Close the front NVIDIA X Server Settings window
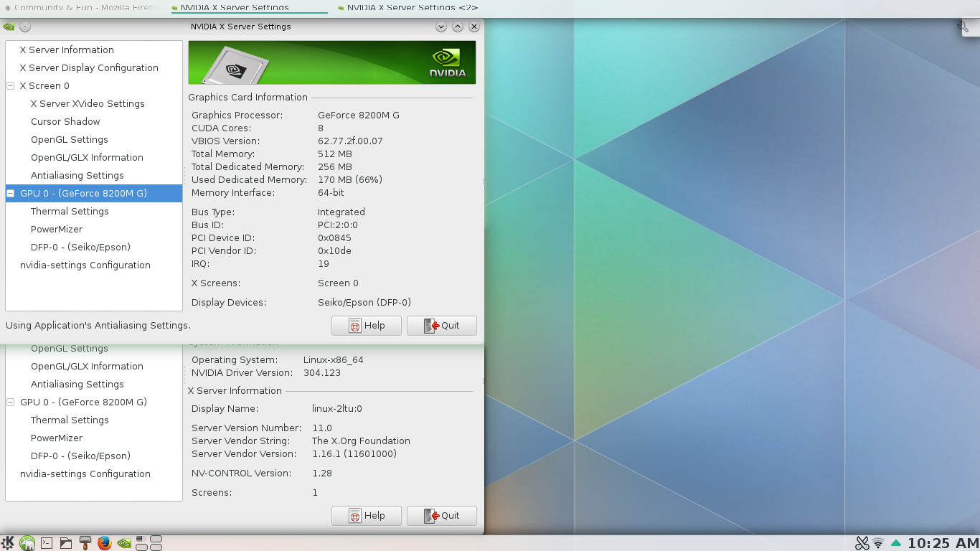 pyautogui.click(x=474, y=27)
